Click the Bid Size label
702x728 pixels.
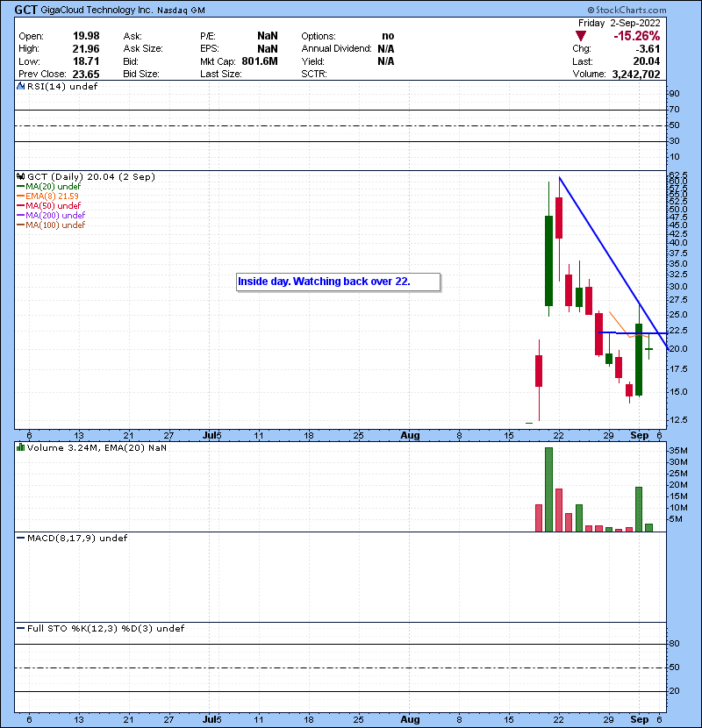141,74
